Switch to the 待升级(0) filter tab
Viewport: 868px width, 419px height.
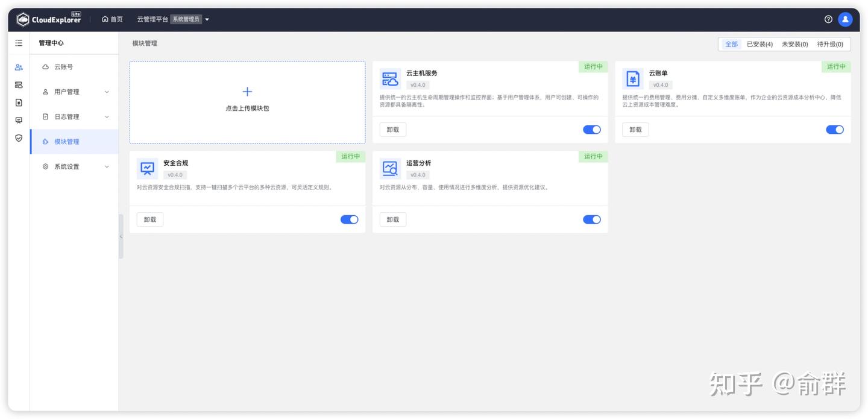click(830, 44)
